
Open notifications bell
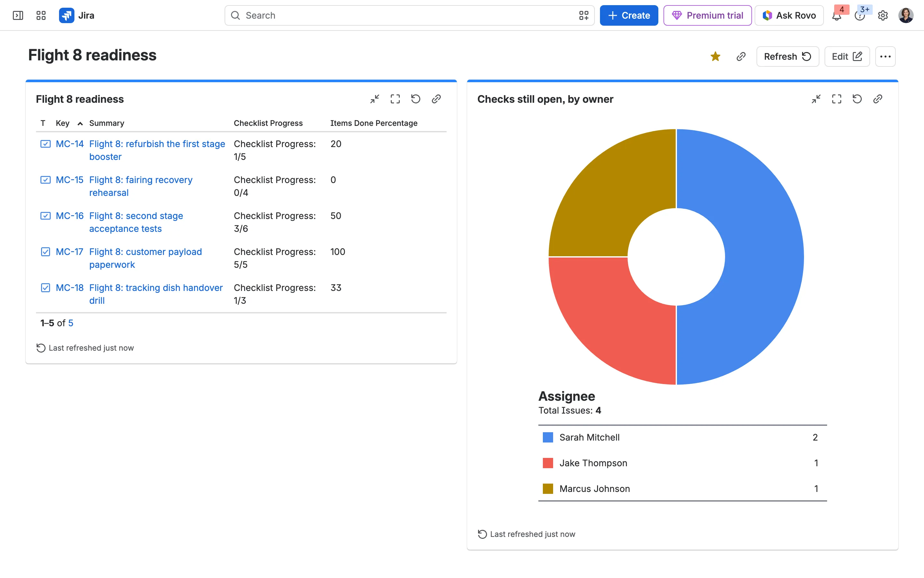(836, 16)
